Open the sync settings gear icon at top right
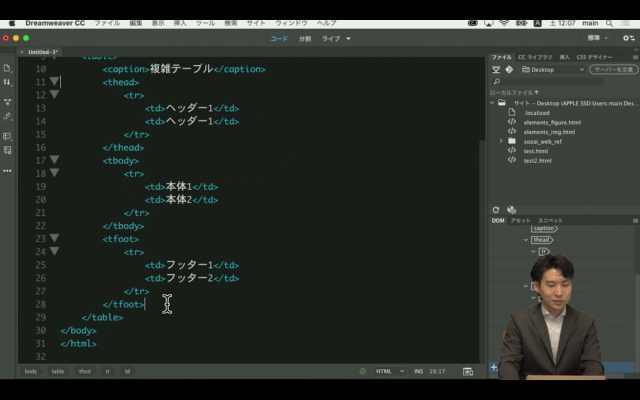Image resolution: width=640 pixels, height=400 pixels. tap(629, 38)
